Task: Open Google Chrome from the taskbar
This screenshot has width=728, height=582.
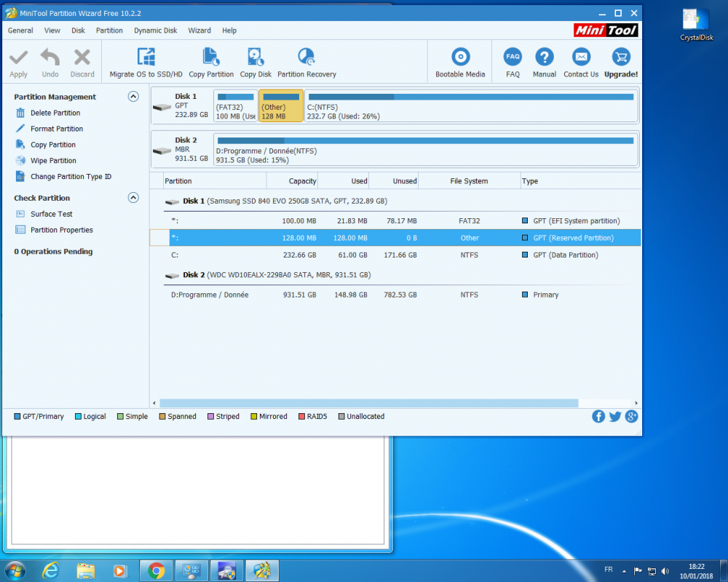Action: pyautogui.click(x=156, y=570)
